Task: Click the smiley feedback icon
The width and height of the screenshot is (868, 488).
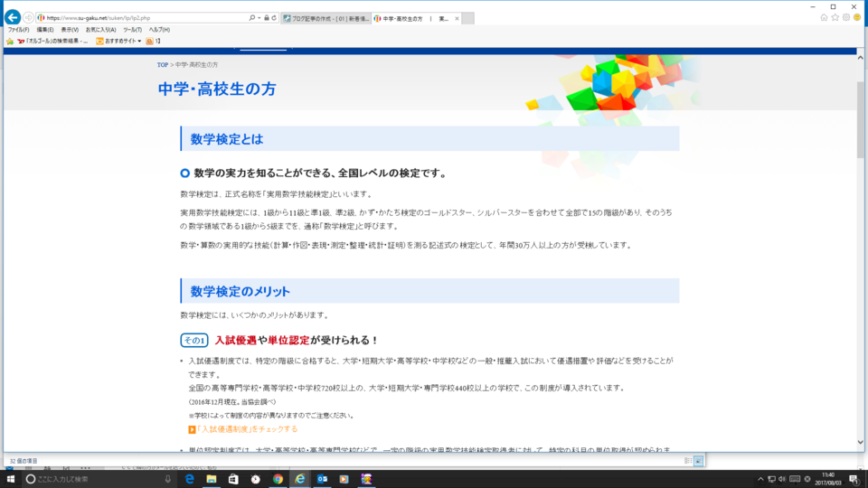Action: 857,18
